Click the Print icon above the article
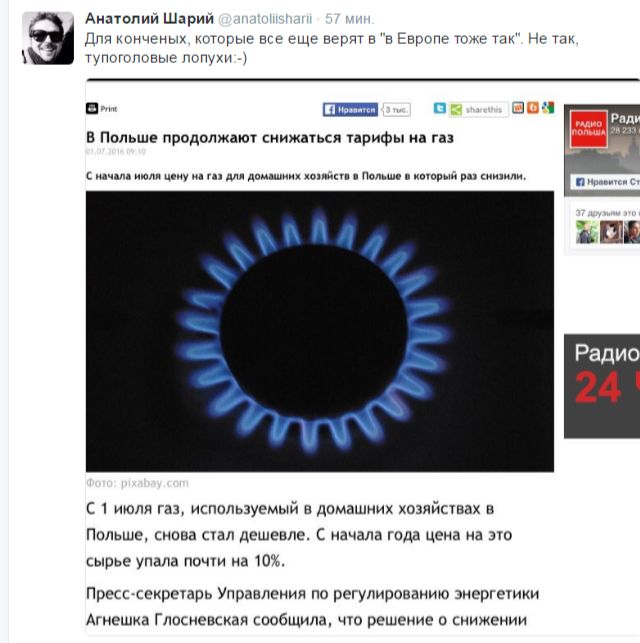The height and width of the screenshot is (643, 640). (92, 109)
